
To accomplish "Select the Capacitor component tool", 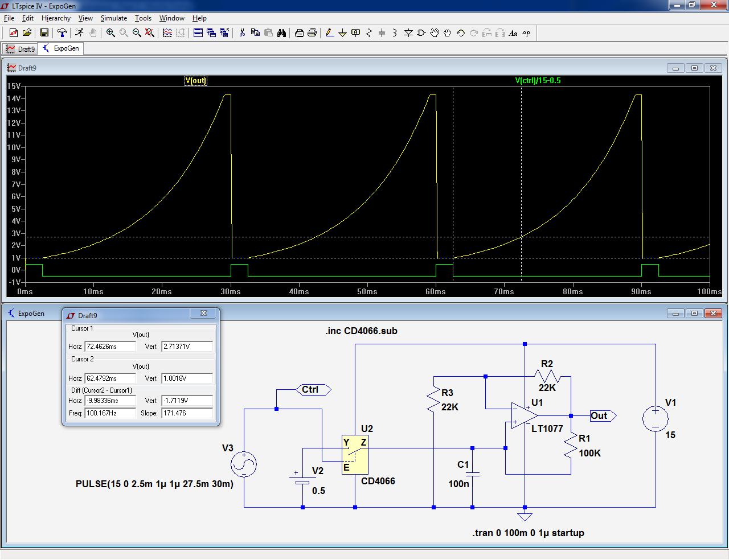I will coord(382,33).
